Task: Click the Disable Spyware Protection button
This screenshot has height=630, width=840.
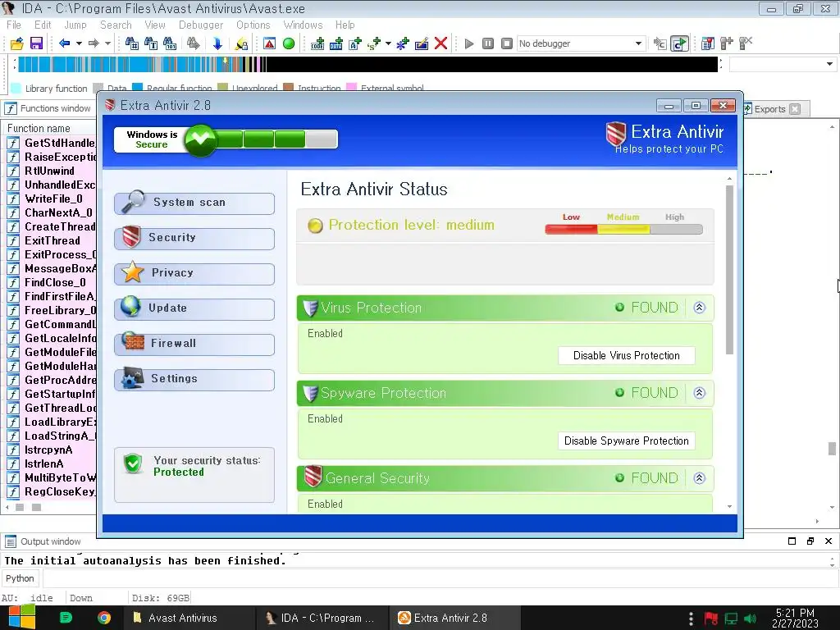Action: click(626, 441)
